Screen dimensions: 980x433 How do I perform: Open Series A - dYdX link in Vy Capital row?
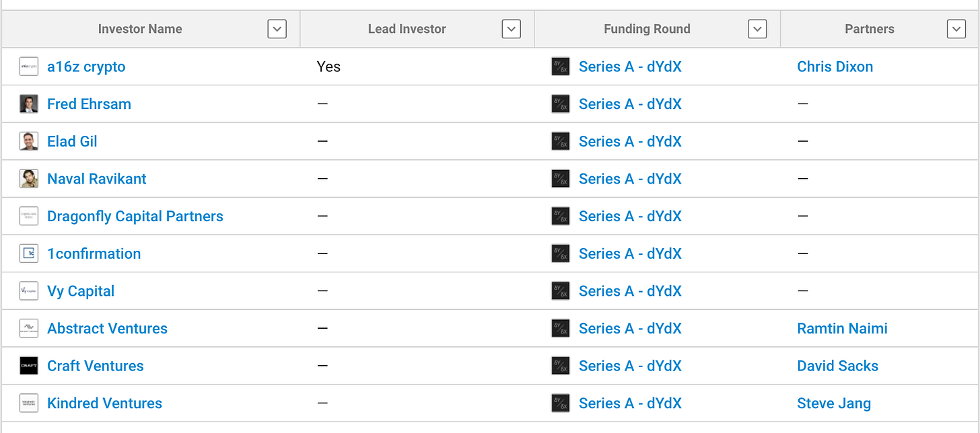630,291
